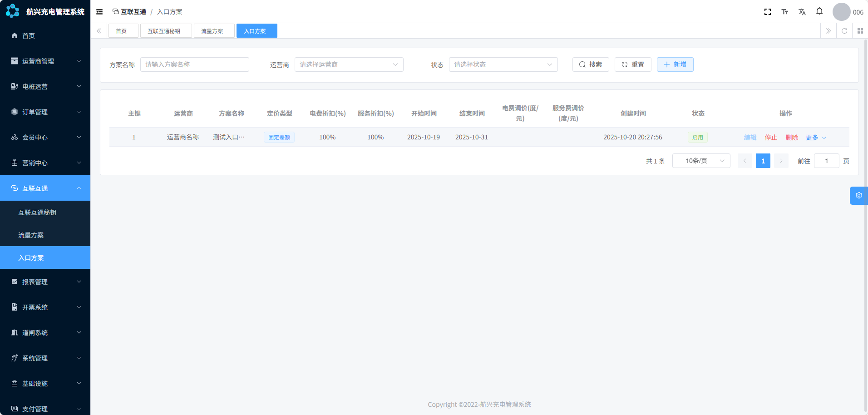Open the 运营商 select dropdown
868x415 pixels.
[x=349, y=64]
